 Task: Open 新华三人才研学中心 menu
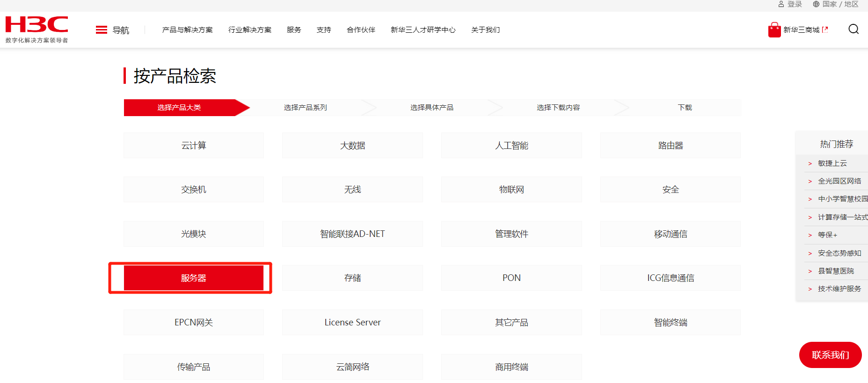coord(423,30)
